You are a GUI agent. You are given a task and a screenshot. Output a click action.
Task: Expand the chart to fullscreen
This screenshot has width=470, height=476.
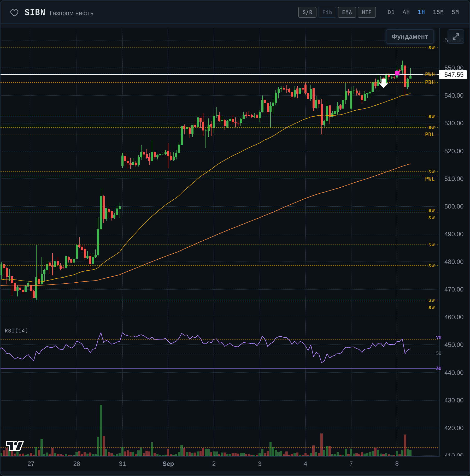coord(456,37)
